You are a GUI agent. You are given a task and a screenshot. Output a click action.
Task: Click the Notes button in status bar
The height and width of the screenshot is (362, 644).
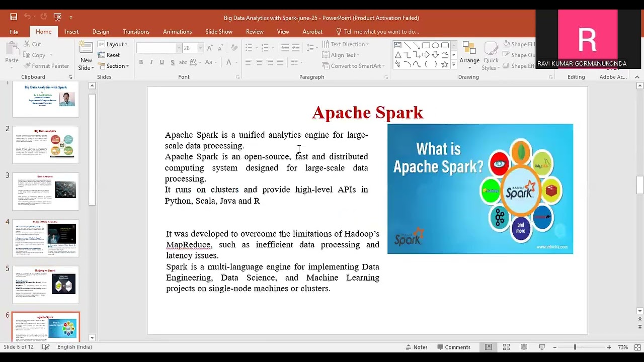point(416,347)
